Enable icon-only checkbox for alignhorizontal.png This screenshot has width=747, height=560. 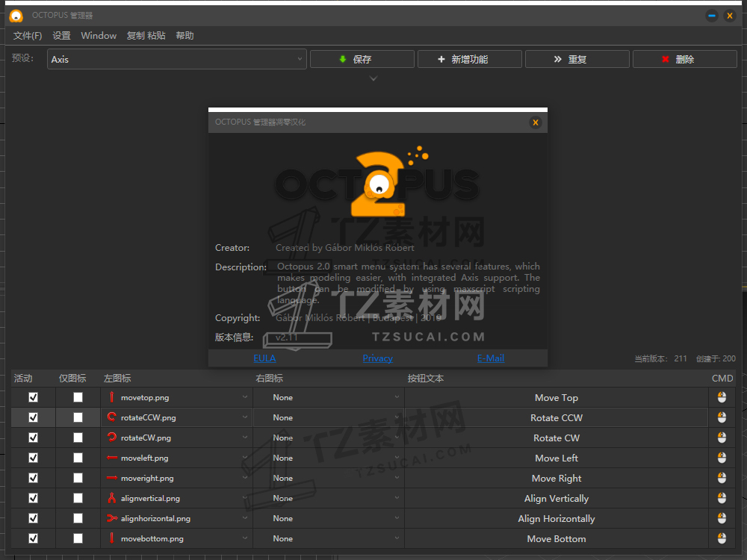tap(78, 518)
